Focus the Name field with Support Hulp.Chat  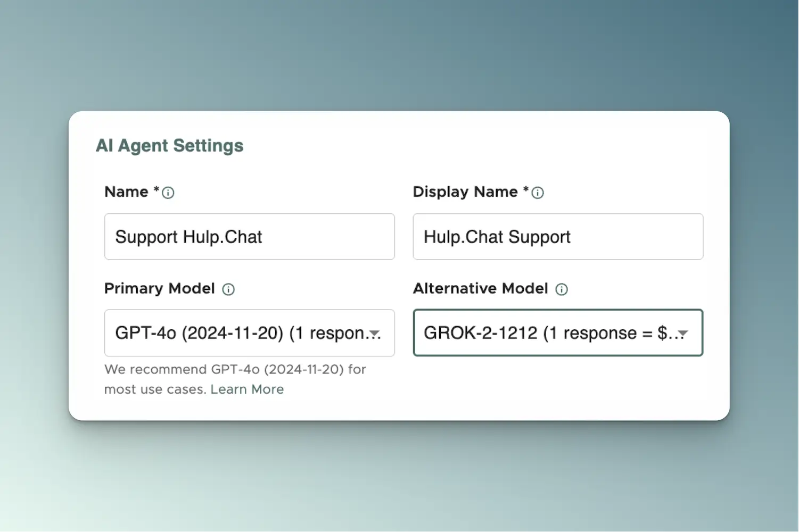250,237
